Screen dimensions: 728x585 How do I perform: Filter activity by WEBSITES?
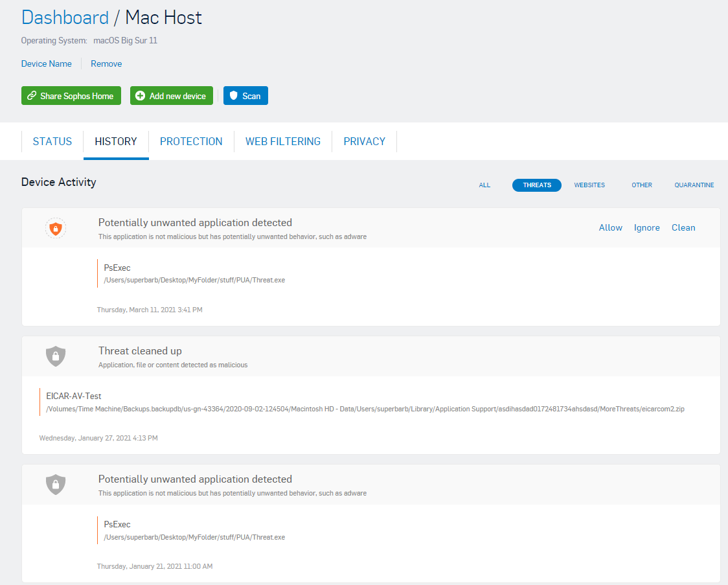coord(589,185)
